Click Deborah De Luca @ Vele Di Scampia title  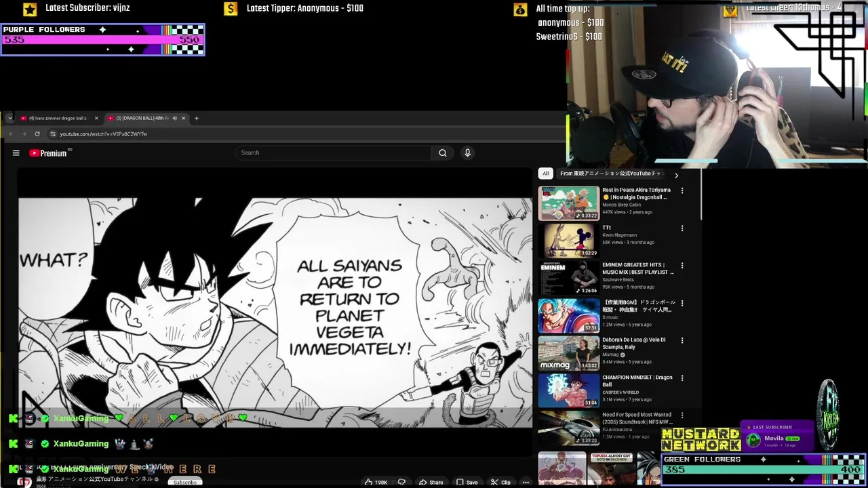tap(634, 343)
